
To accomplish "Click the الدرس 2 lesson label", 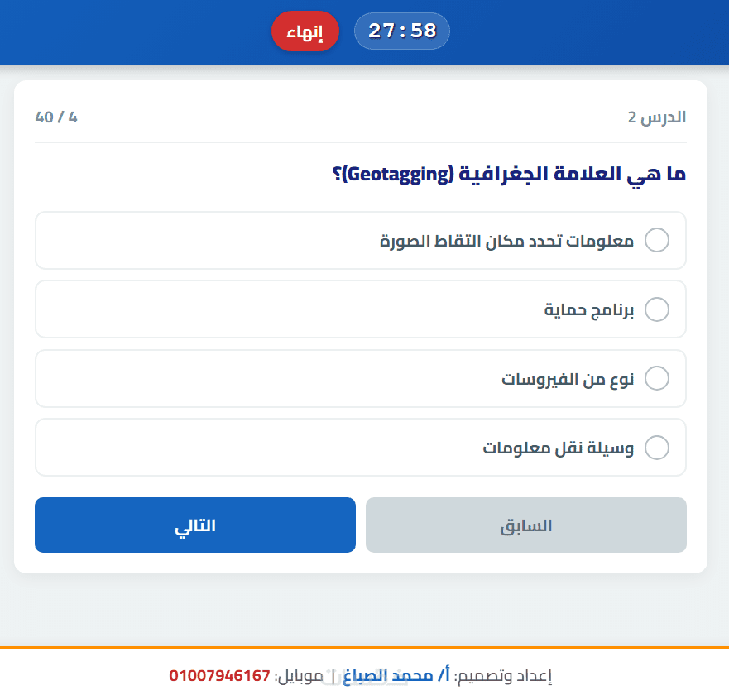I will [657, 117].
